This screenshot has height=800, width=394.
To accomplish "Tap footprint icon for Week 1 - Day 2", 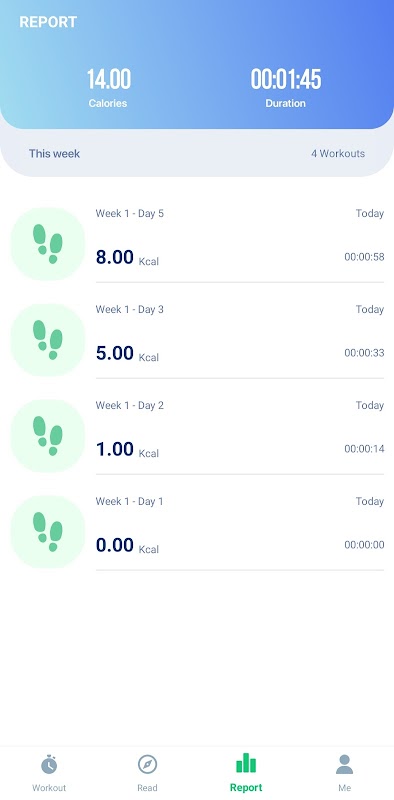I will [47, 436].
